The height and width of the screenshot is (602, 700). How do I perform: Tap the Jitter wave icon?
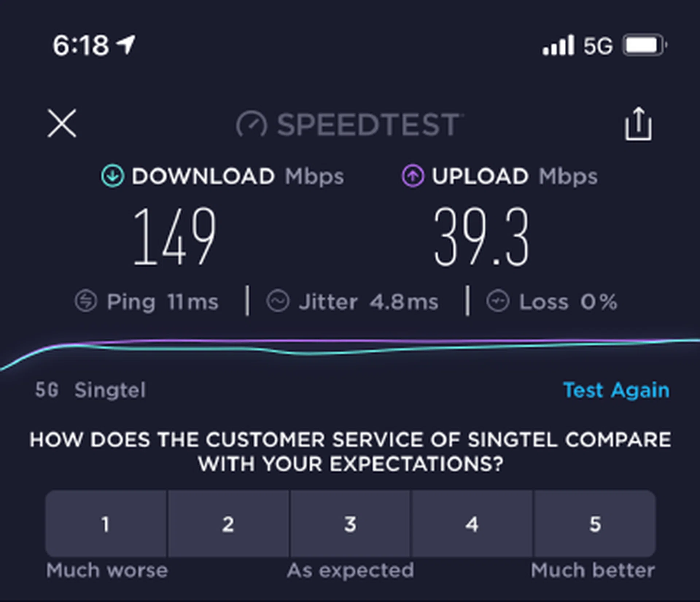pos(278,302)
